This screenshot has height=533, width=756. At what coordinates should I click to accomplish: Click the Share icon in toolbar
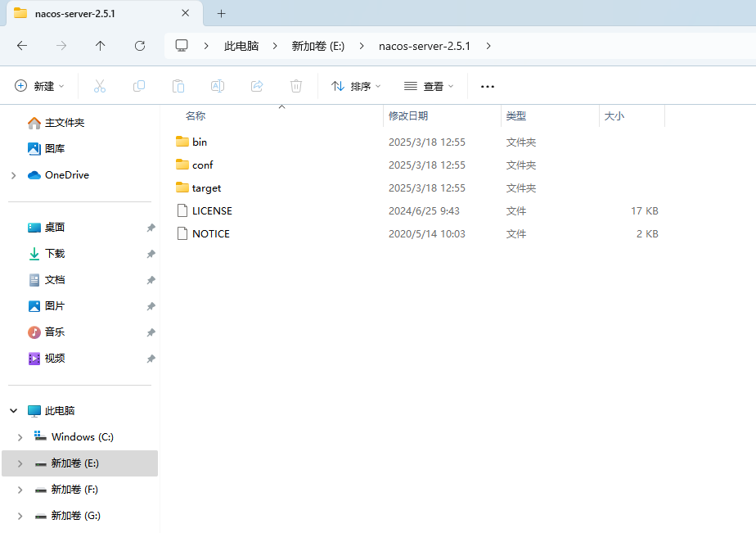tap(257, 86)
